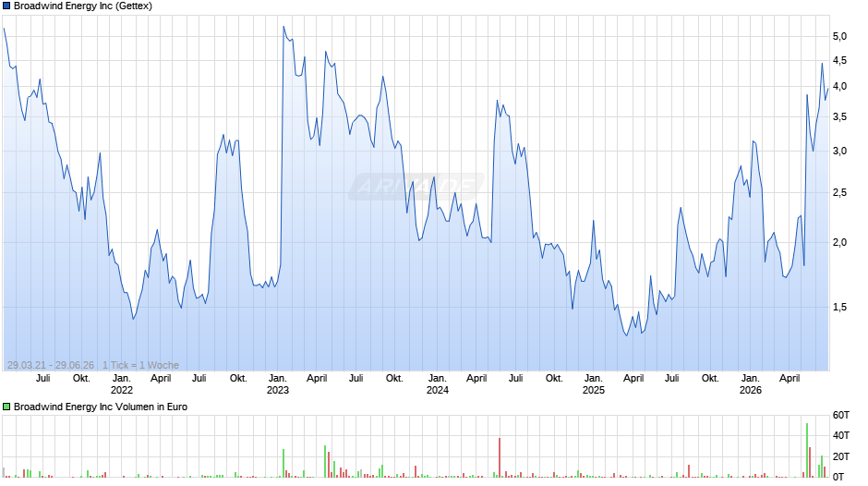The image size is (868, 486).
Task: Click the tall green volume bar at January 2023
Action: pyautogui.click(x=283, y=463)
